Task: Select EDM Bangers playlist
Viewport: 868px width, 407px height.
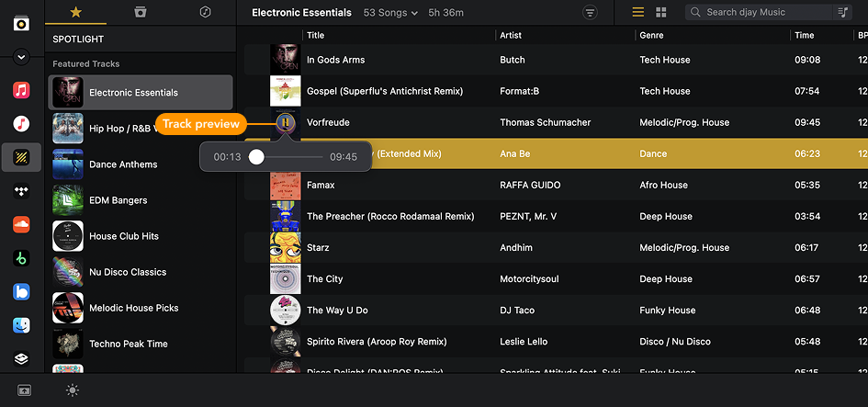Action: point(141,200)
